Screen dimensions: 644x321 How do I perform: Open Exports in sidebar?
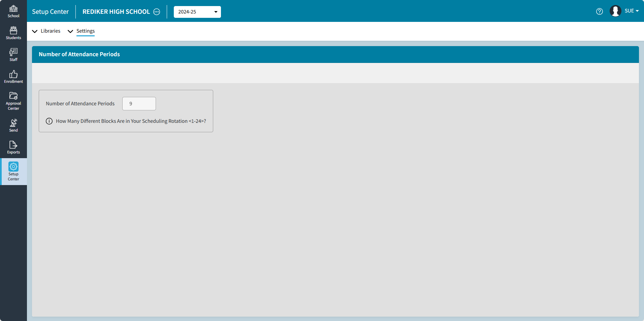coord(13,147)
